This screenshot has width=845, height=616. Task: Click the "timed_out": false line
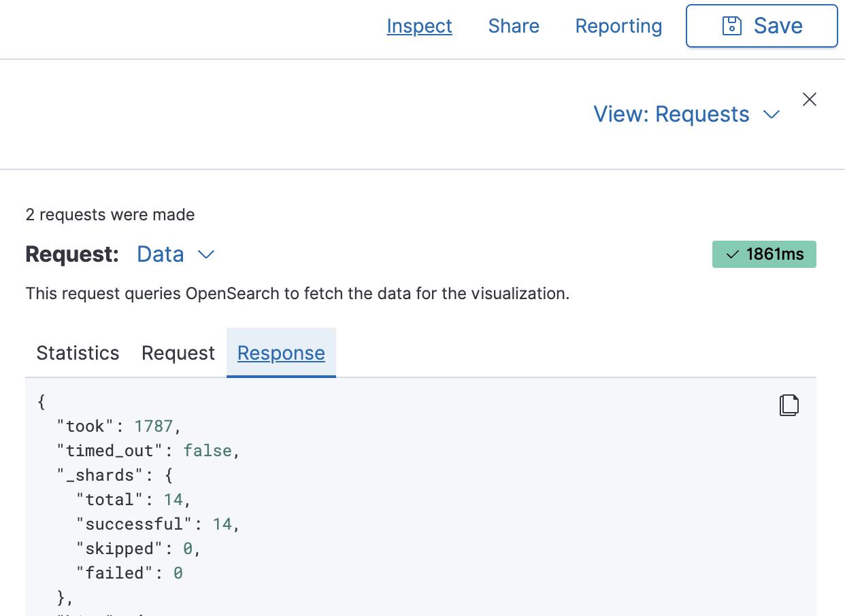pos(149,451)
